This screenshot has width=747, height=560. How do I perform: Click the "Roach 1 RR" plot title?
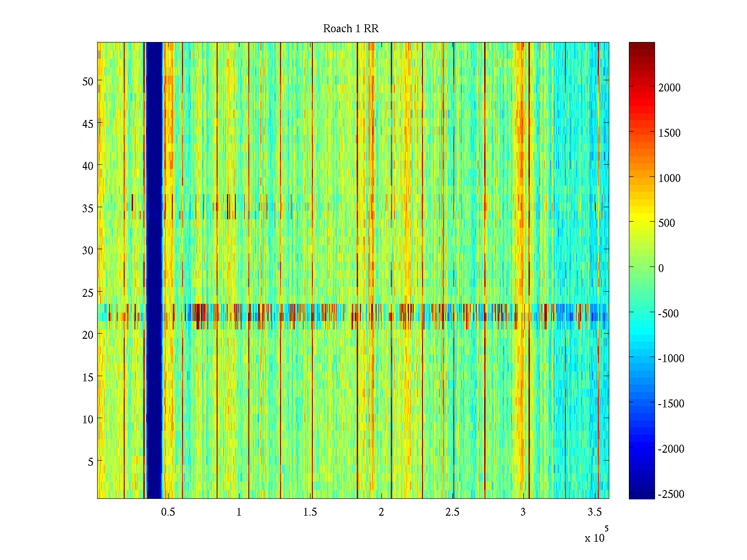[351, 29]
